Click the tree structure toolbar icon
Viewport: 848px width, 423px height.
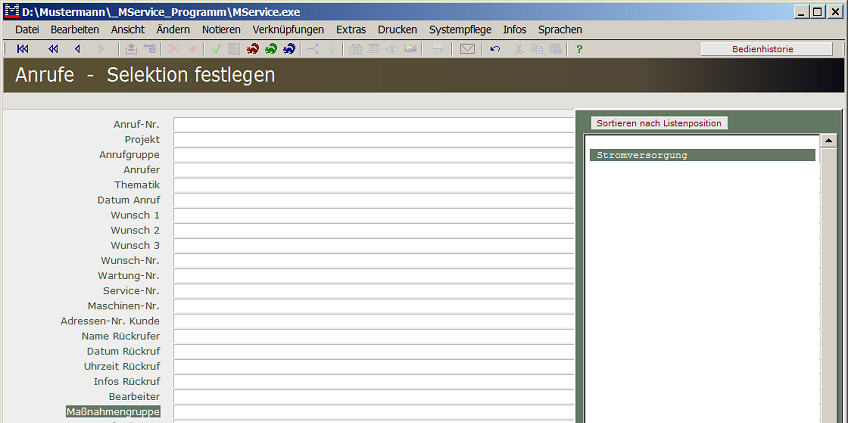pos(150,49)
